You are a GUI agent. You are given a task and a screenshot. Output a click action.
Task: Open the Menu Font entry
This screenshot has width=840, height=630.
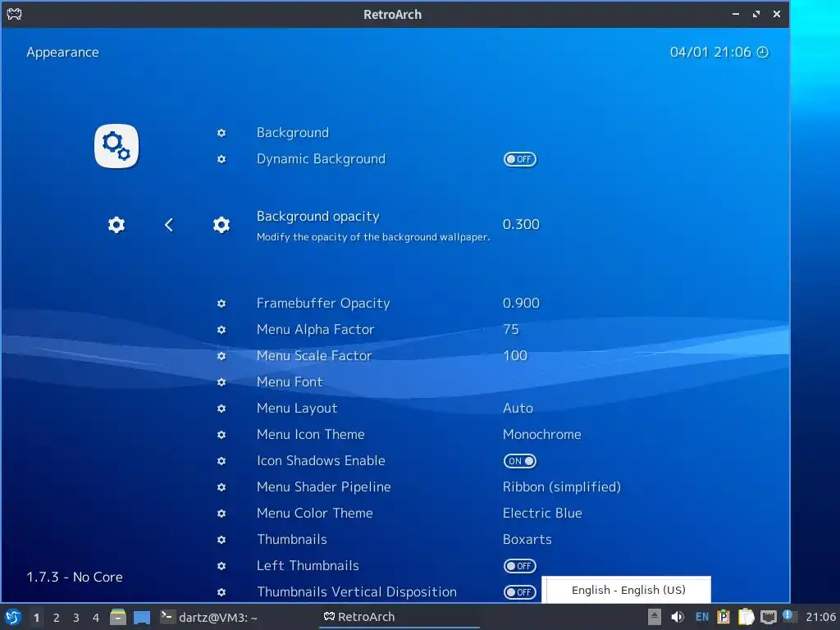290,382
